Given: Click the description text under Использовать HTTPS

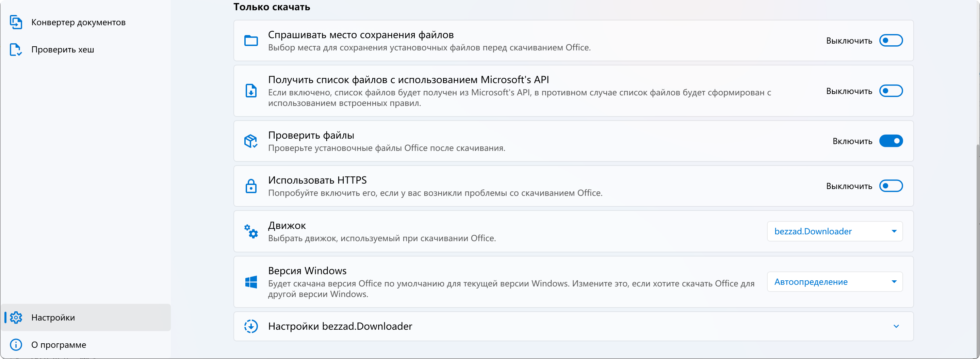Looking at the screenshot, I should point(435,193).
